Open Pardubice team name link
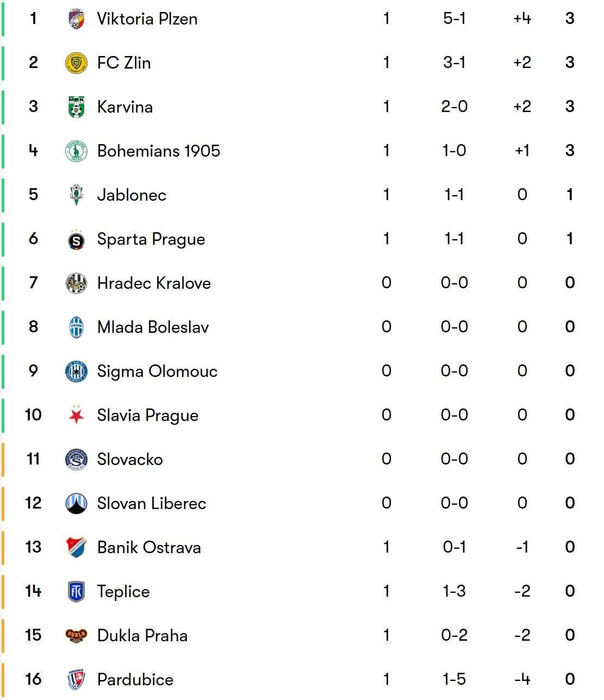The height and width of the screenshot is (700, 604). [135, 680]
